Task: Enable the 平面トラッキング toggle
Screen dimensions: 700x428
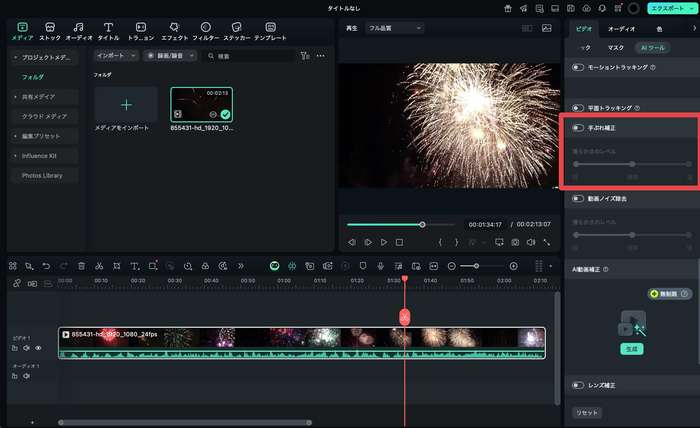Action: pyautogui.click(x=578, y=108)
